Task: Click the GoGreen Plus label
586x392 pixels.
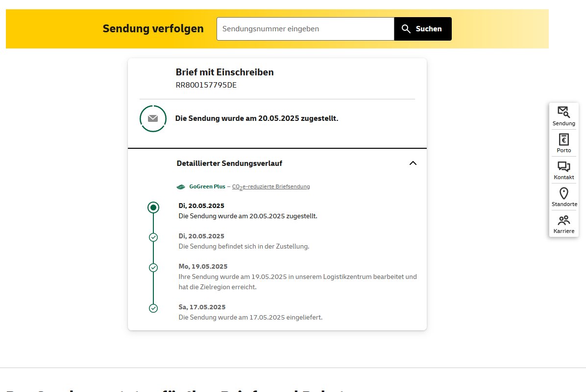Action: coord(207,186)
